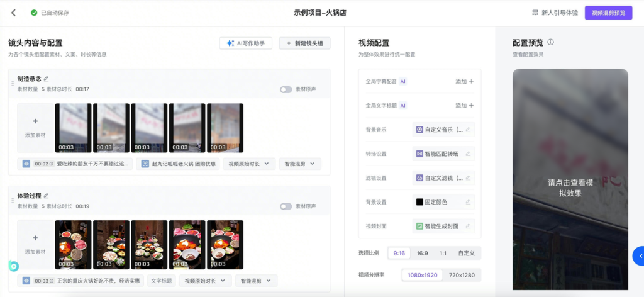Toggle 素材原声 for 体验过程 group
This screenshot has width=644, height=297.
(x=286, y=206)
